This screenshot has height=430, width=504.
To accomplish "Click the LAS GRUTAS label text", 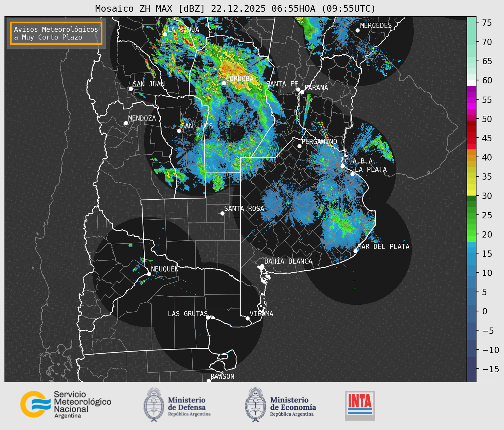I will click(x=188, y=314).
